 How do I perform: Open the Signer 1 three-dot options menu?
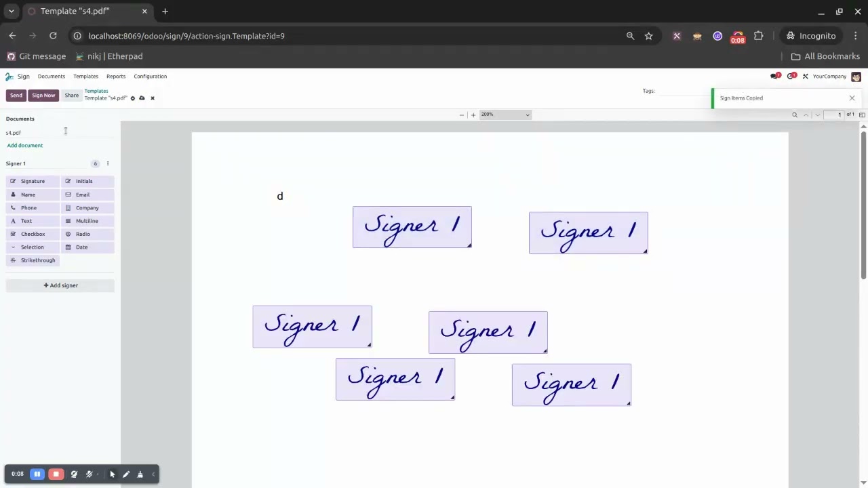pyautogui.click(x=107, y=163)
